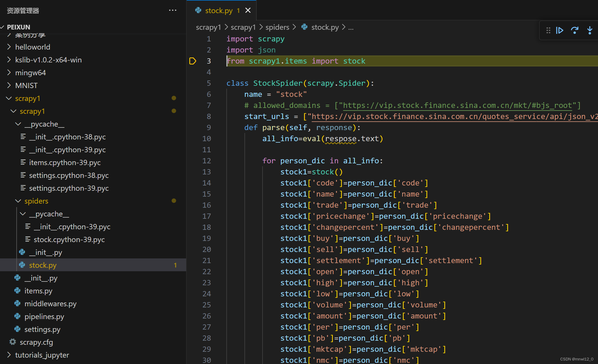Open scrapy.cfg with the gear icon
The image size is (598, 364).
(13, 342)
